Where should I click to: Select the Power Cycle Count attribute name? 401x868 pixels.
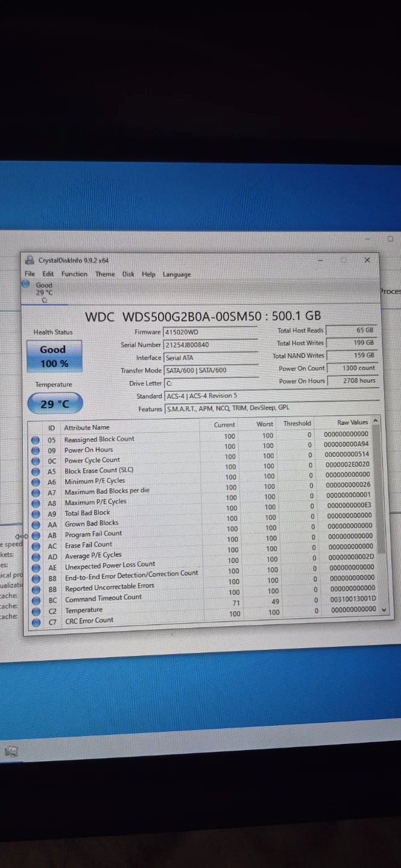tap(92, 460)
